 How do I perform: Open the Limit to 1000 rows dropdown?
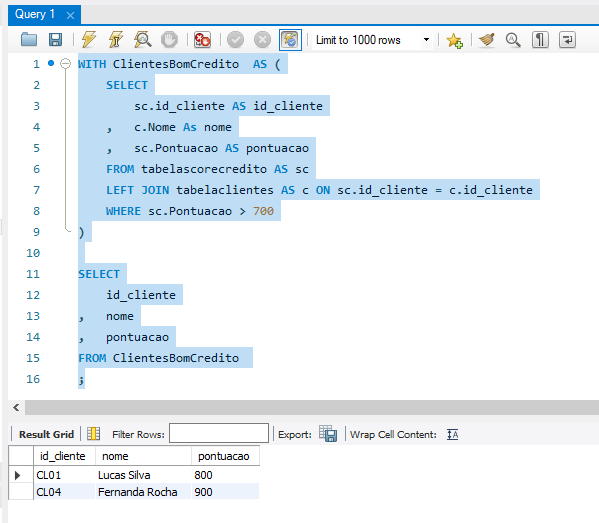(372, 40)
